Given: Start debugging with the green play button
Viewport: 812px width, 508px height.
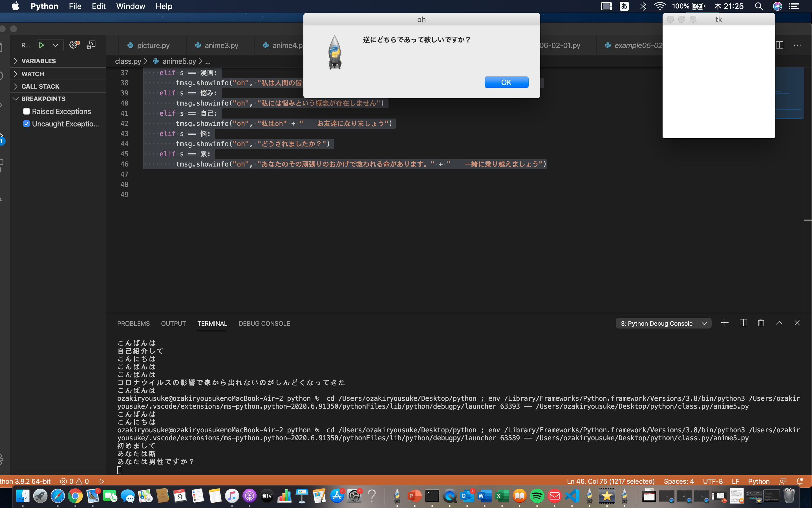Looking at the screenshot, I should [x=41, y=45].
